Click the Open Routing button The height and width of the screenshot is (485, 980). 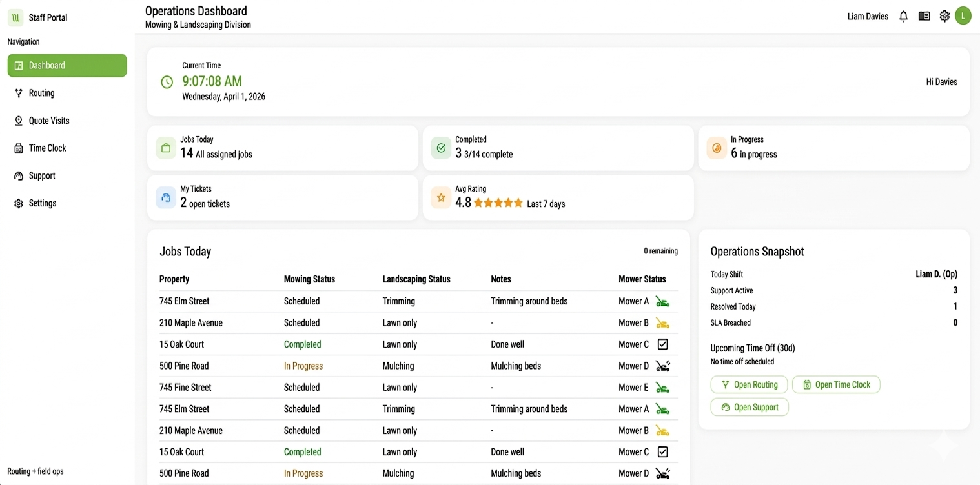click(749, 384)
